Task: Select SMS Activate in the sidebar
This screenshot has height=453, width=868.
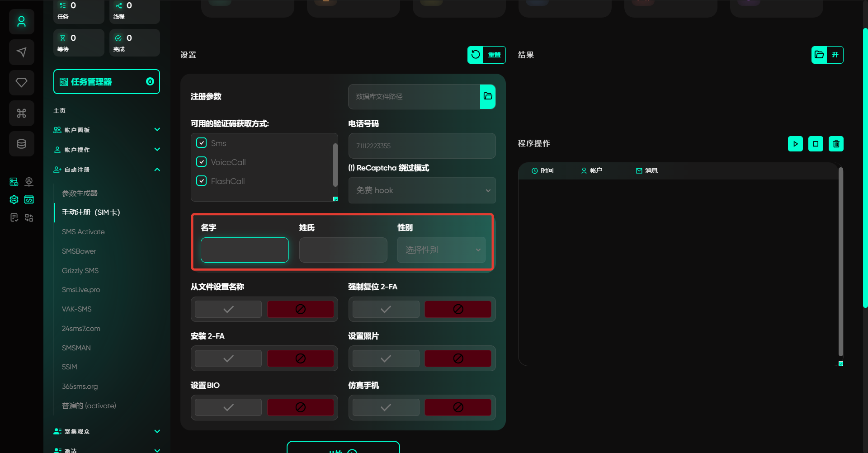Action: coord(83,231)
